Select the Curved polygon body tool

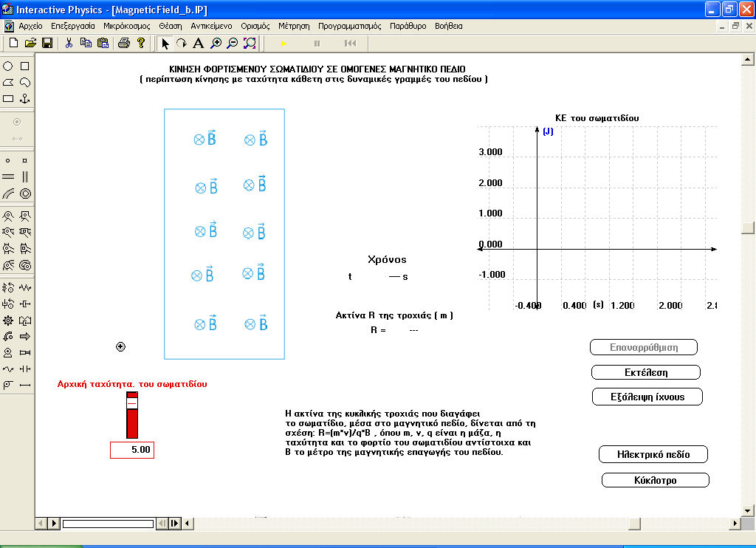[25, 83]
